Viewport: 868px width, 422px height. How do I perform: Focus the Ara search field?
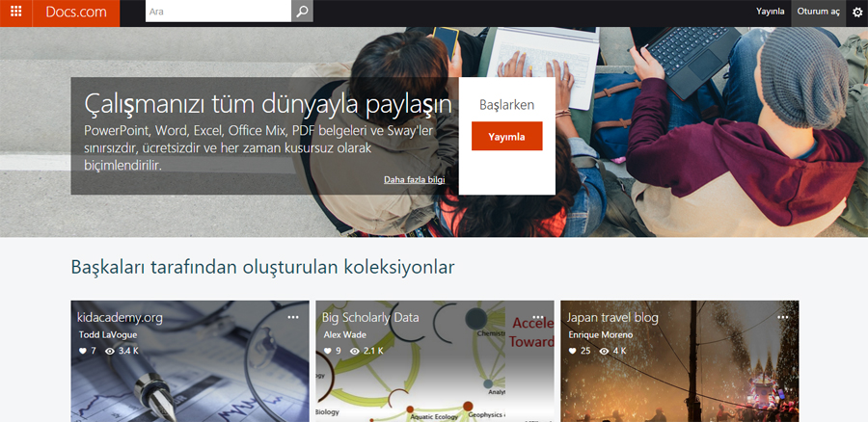217,12
